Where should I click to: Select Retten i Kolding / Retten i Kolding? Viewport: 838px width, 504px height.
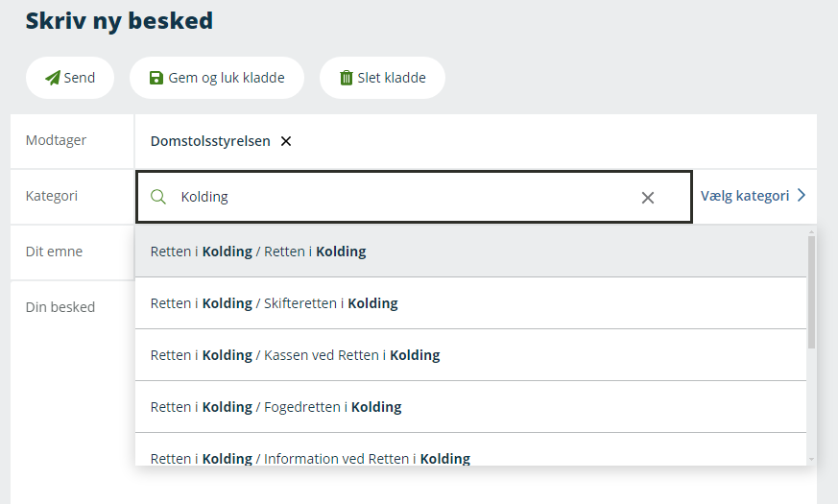(258, 252)
